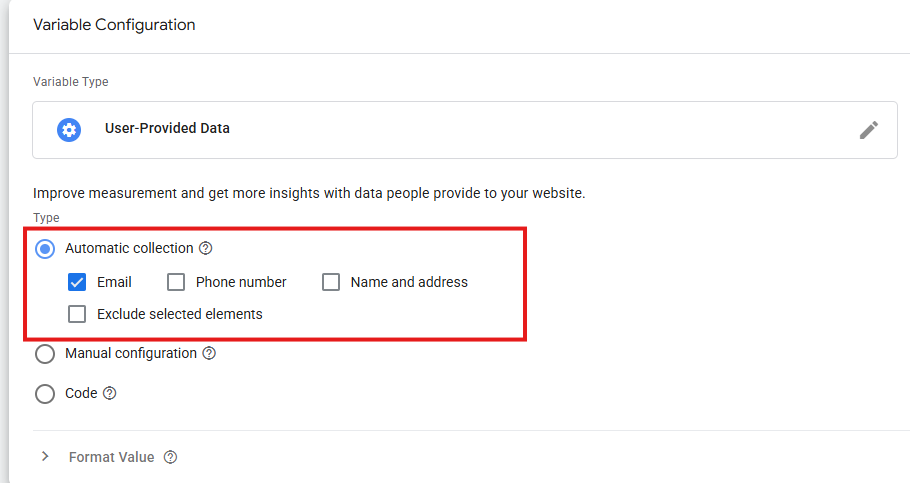Enable the Phone number checkbox

click(176, 282)
